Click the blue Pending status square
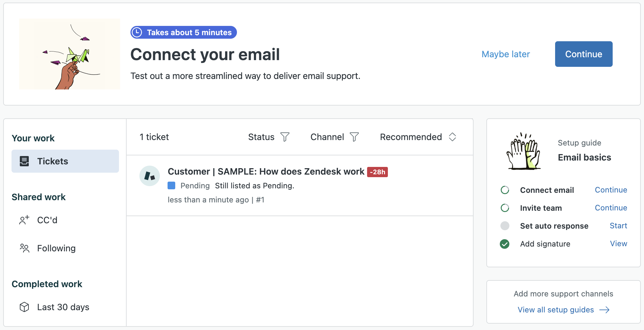Viewport: 644px width, 330px height. point(171,185)
